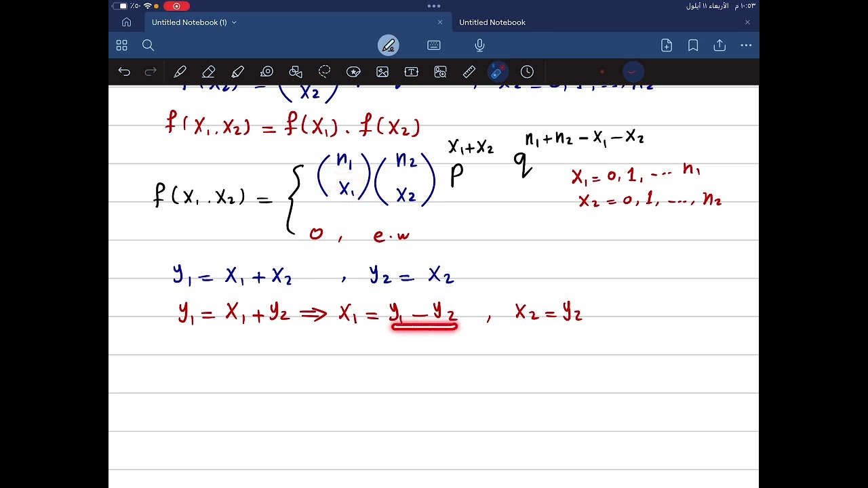The image size is (868, 488).
Task: Pick the red trail laser style
Action: pos(632,71)
